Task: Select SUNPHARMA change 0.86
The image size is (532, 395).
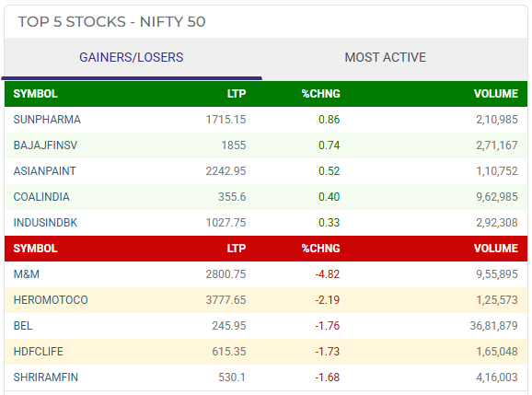Action: (x=330, y=120)
